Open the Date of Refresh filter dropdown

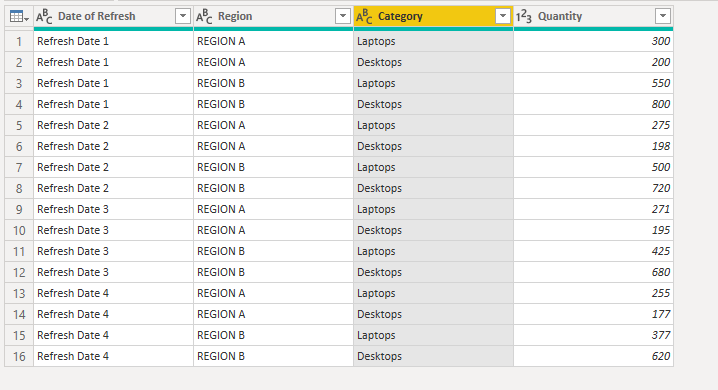click(183, 16)
